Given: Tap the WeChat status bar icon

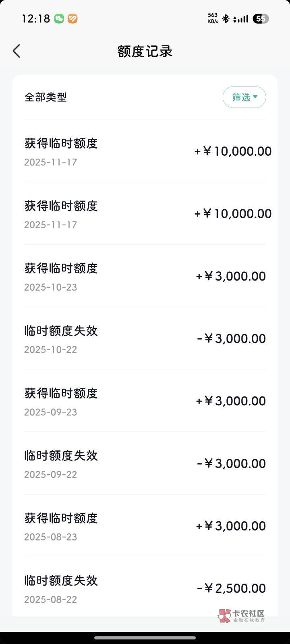Looking at the screenshot, I should click(x=59, y=19).
